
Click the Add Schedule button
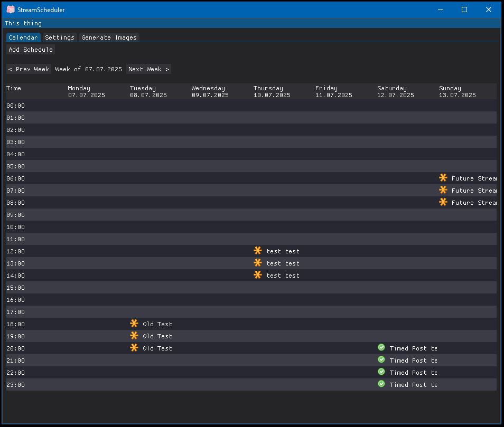pos(30,49)
